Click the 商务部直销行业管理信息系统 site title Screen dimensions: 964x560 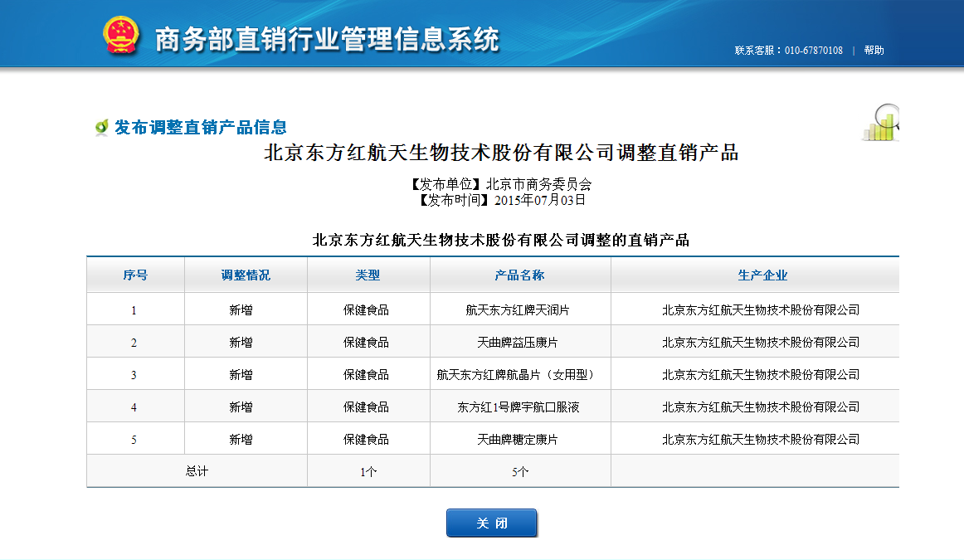328,39
